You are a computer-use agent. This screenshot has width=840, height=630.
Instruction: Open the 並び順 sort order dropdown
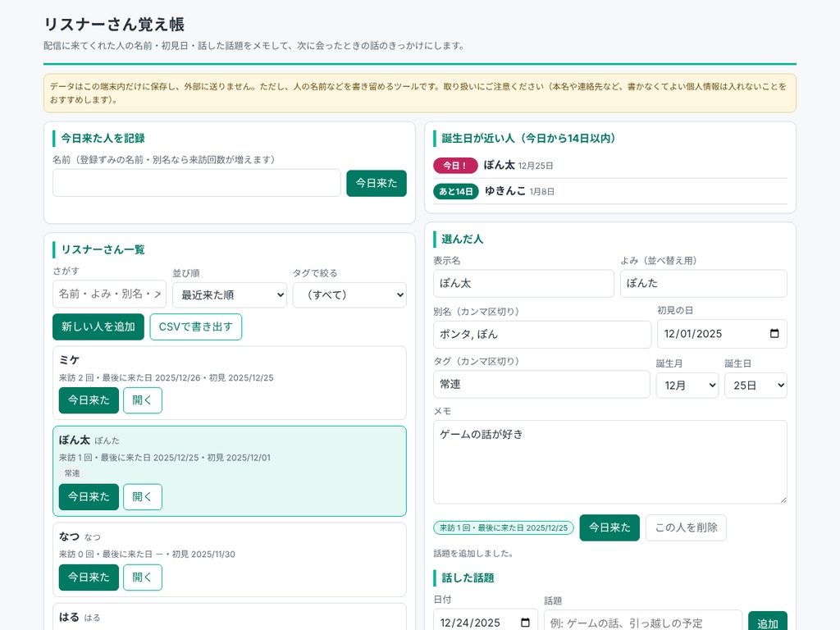pyautogui.click(x=230, y=295)
